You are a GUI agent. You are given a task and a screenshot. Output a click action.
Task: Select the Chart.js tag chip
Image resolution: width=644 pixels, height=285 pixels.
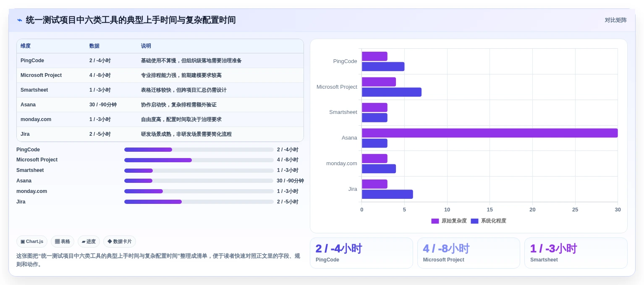coord(32,241)
